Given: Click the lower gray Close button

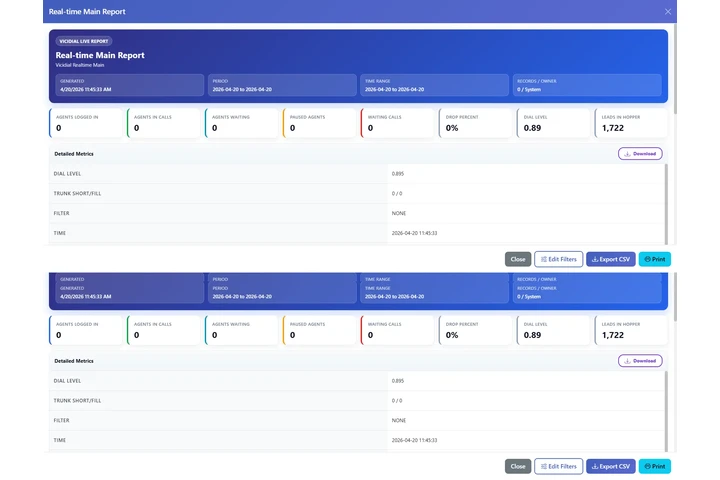Looking at the screenshot, I should coord(518,466).
